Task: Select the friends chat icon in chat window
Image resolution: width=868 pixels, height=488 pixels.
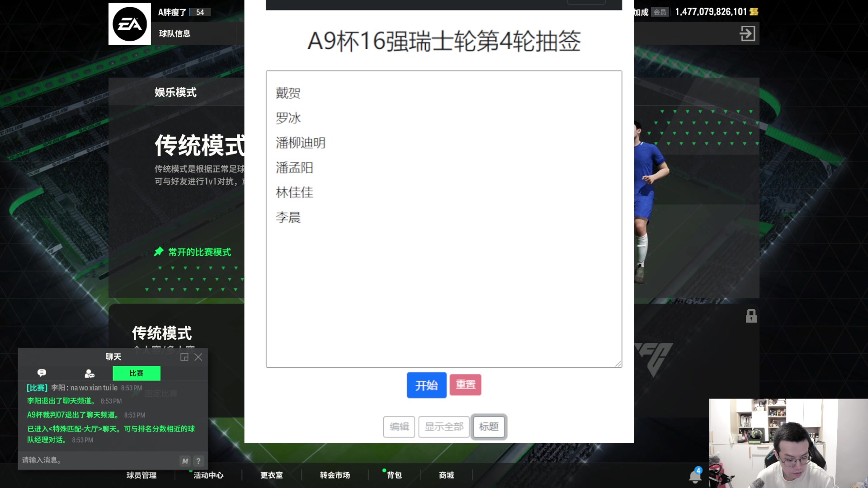Action: click(x=89, y=373)
